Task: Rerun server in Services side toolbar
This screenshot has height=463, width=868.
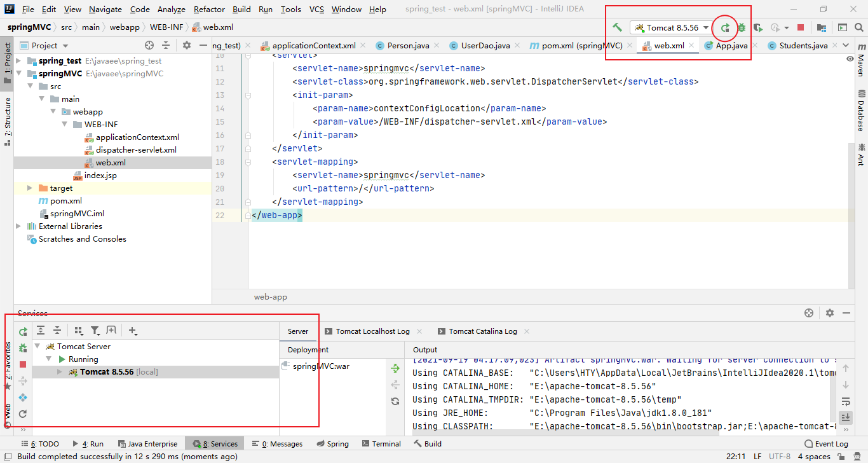Action: click(23, 331)
